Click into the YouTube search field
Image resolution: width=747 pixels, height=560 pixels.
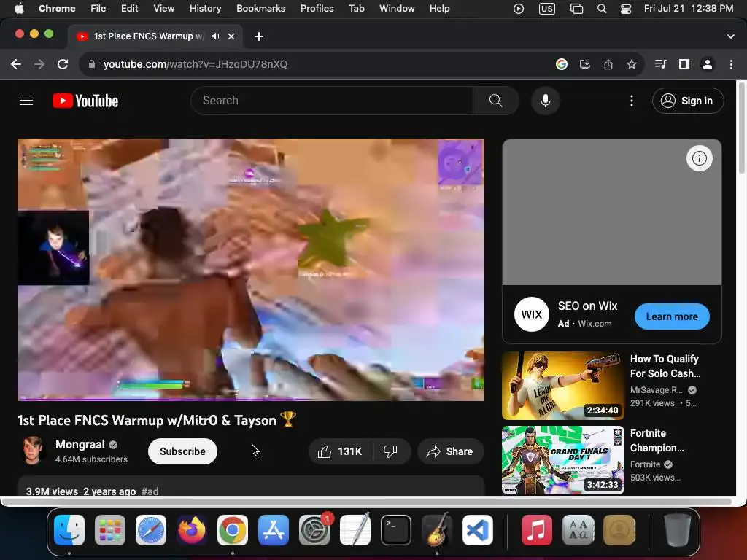coord(332,101)
